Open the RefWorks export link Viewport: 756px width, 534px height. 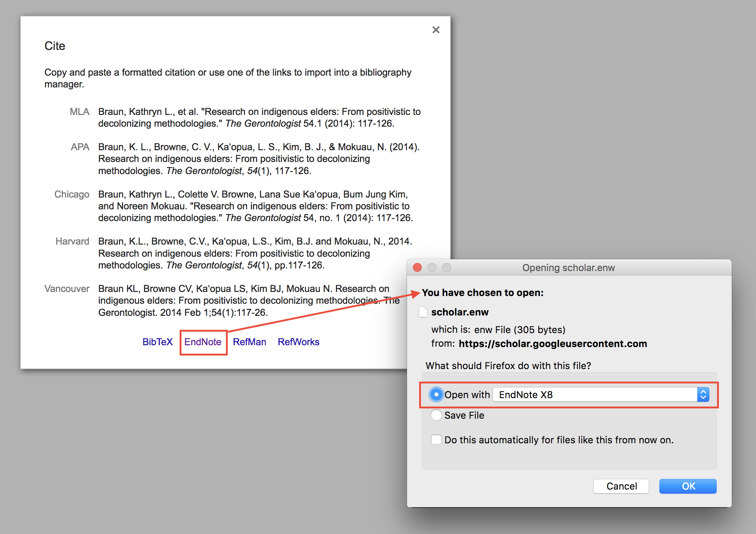pos(298,342)
